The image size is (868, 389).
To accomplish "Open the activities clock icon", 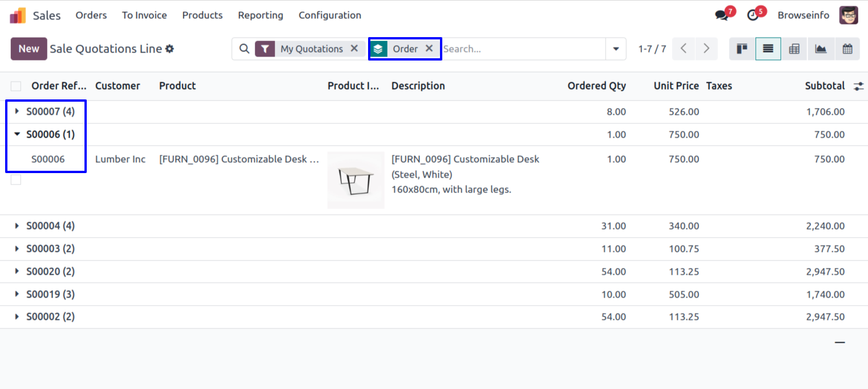I will pyautogui.click(x=753, y=15).
